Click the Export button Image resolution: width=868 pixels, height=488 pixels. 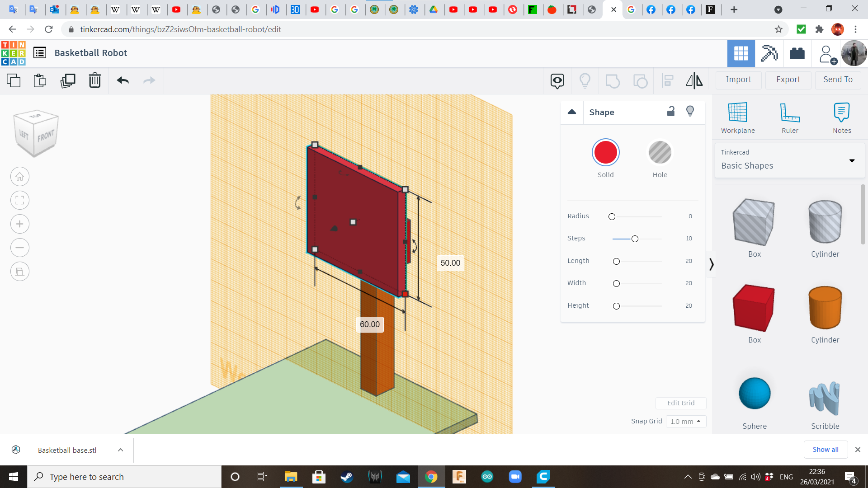(788, 80)
